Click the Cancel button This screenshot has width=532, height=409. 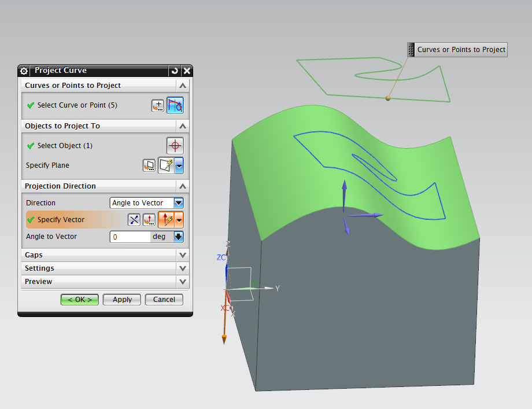pyautogui.click(x=164, y=300)
